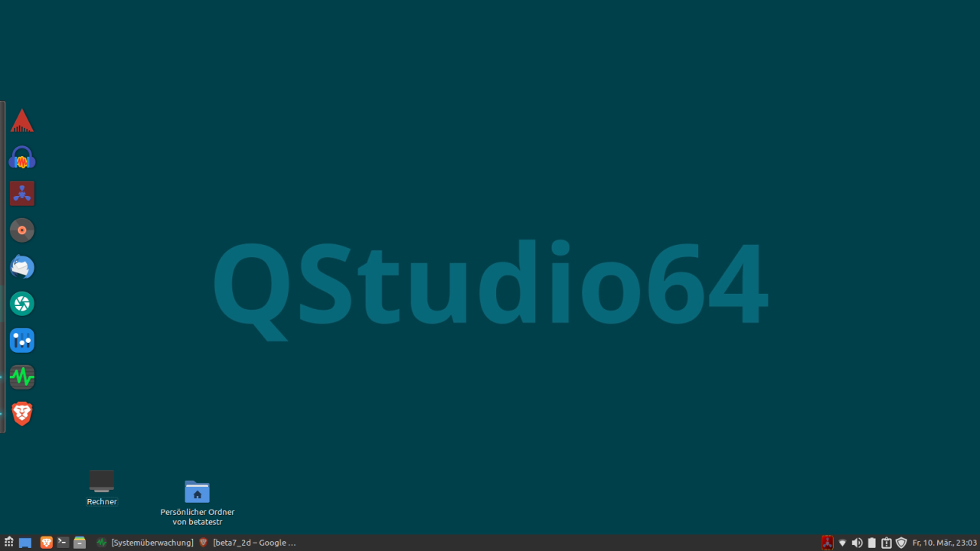Viewport: 980px width, 551px height.
Task: Launch the vinyl disc app in dock
Action: coord(21,230)
